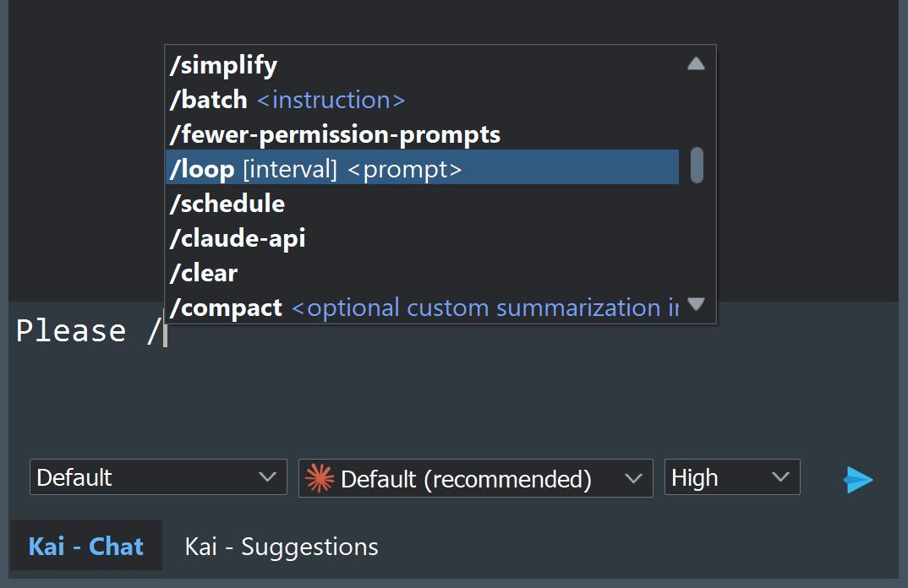Click the chevron on the High dropdown

point(780,476)
